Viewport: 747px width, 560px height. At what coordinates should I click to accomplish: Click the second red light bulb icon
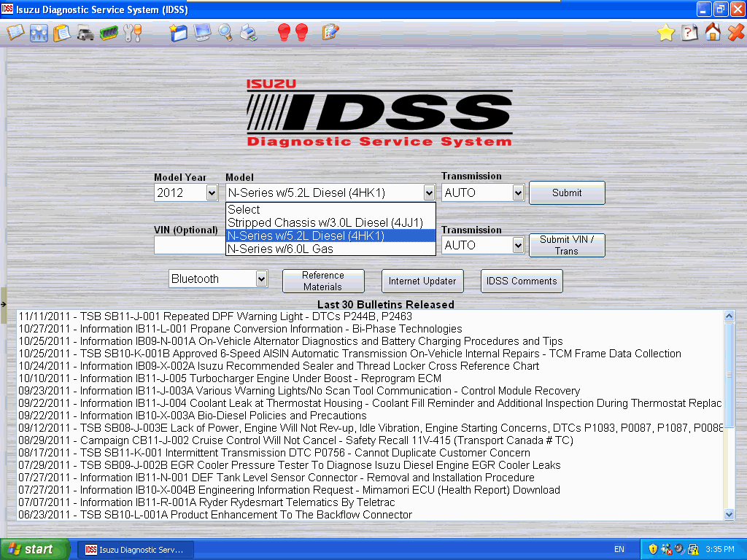301,32
